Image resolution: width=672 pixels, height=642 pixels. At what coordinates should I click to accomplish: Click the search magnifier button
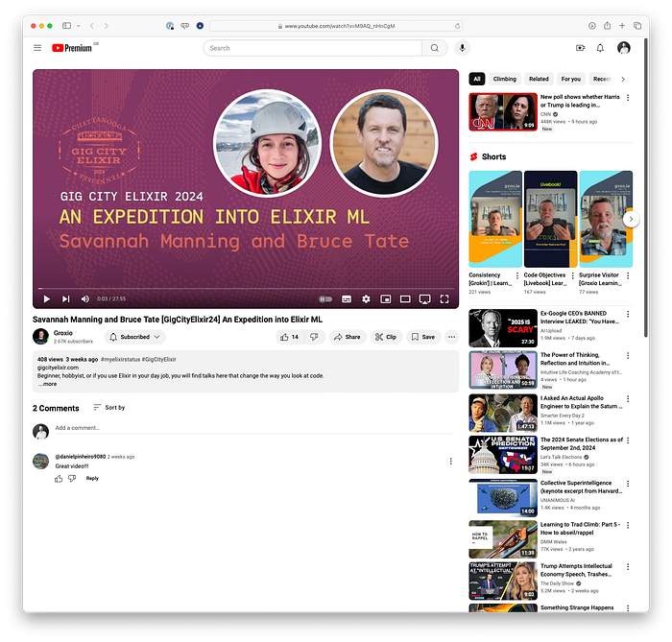pos(435,48)
